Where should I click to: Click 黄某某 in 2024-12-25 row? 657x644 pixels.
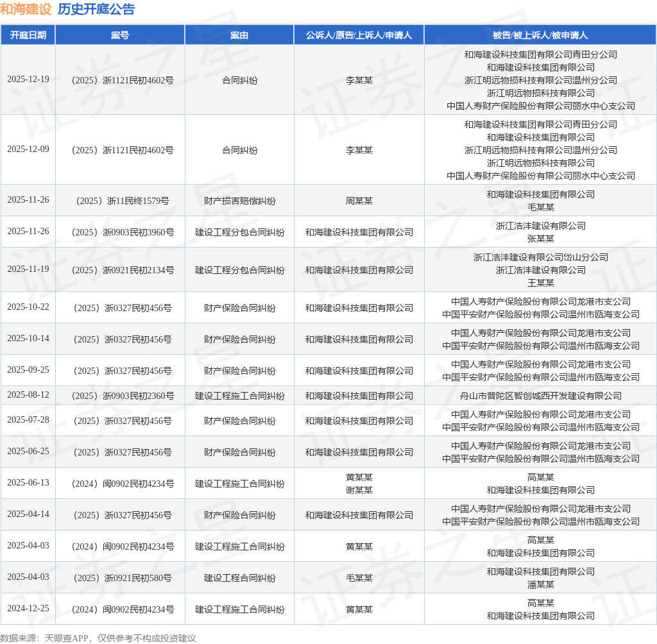pyautogui.click(x=359, y=609)
